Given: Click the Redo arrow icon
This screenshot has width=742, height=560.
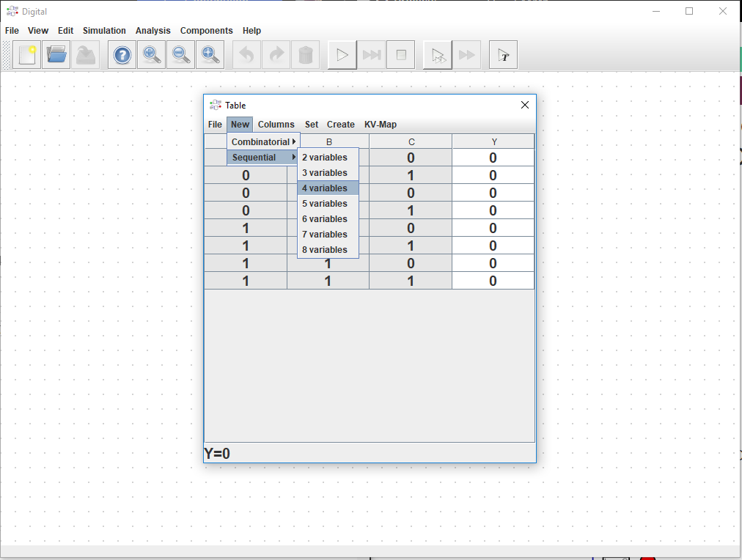Looking at the screenshot, I should [x=276, y=55].
